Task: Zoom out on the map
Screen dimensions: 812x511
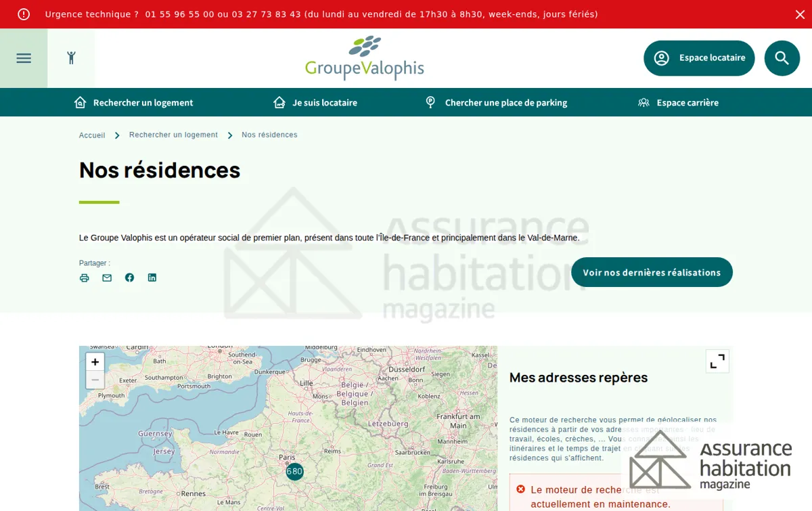Action: tap(95, 380)
